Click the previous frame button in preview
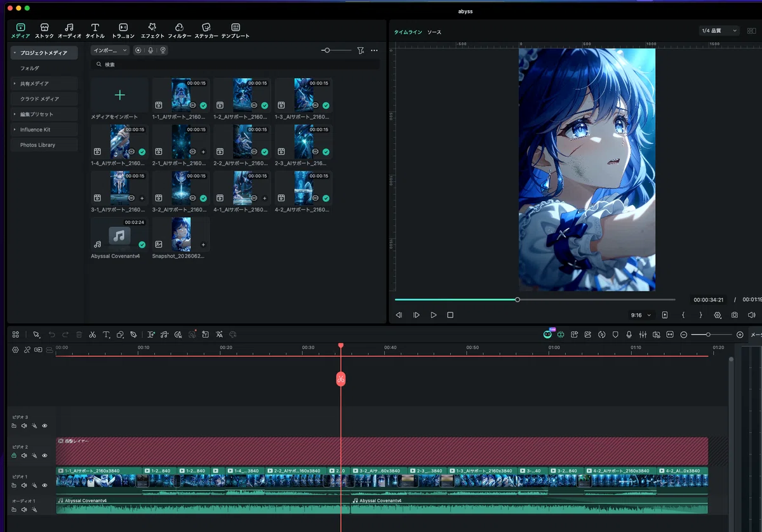The width and height of the screenshot is (762, 532). point(399,315)
